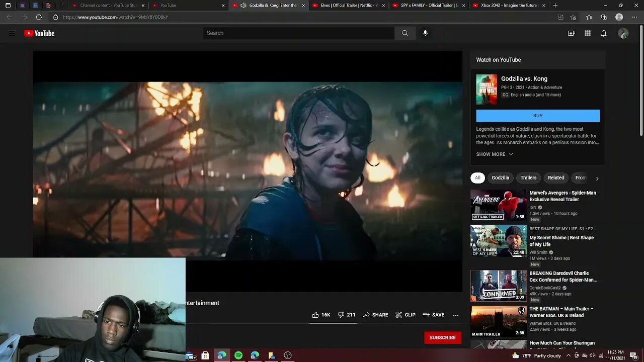Screen dimensions: 644x362
Task: Switch to the Xbox 2042 browser tab
Action: 508,6
